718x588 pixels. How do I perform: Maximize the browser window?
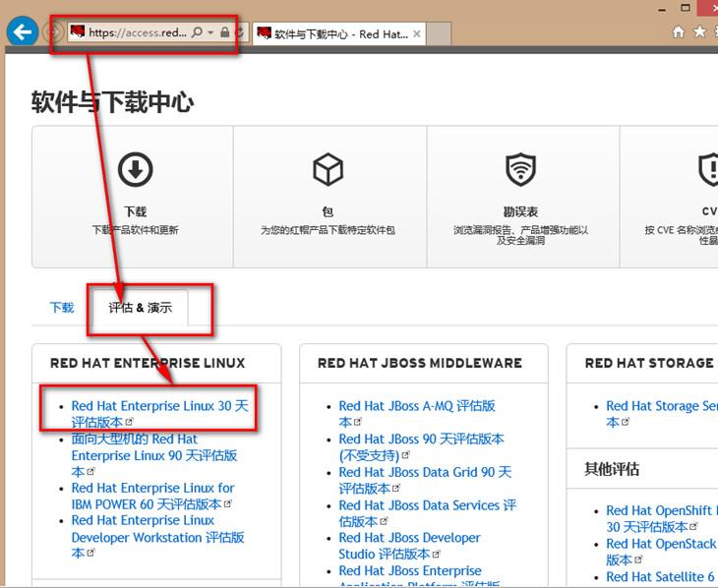point(686,8)
